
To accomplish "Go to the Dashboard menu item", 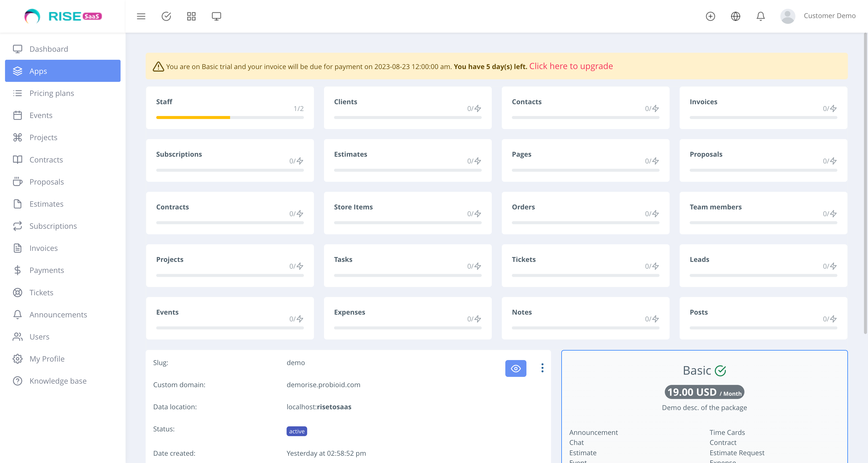I will (48, 49).
